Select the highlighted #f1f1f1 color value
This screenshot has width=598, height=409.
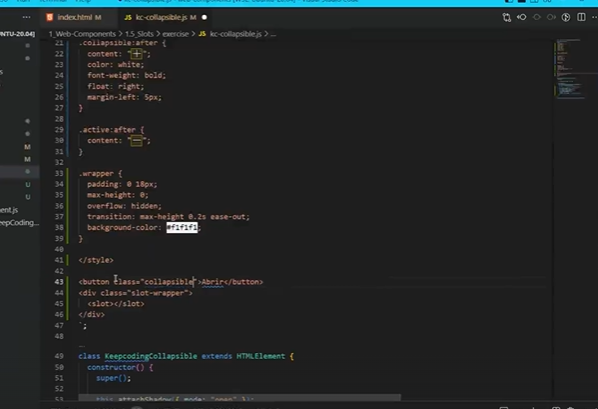click(182, 227)
